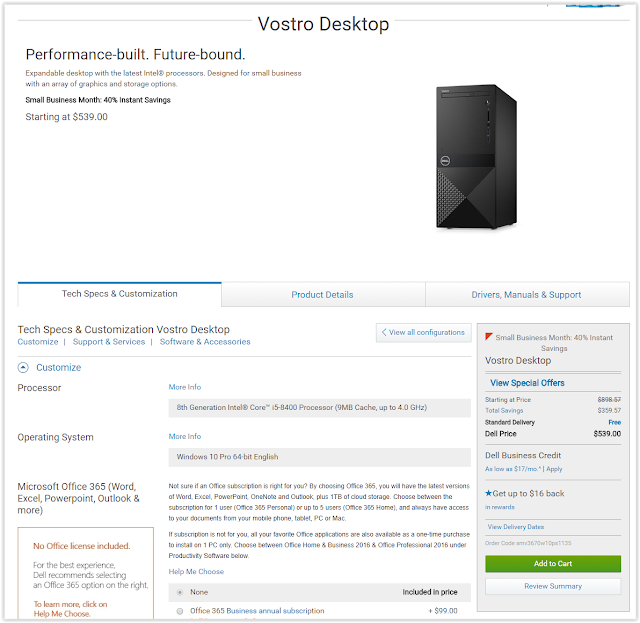This screenshot has width=640, height=623.
Task: Click Help Me Choose link for Office
Action: click(x=196, y=572)
